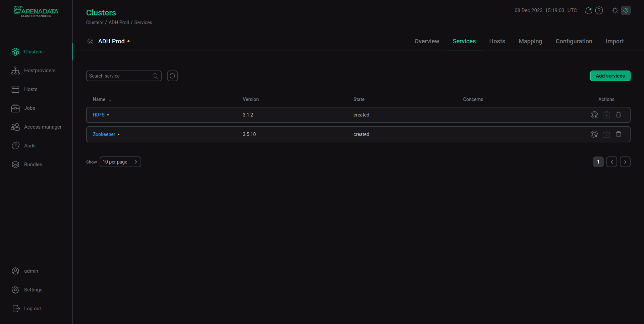
Task: Click the Settings gear icon
Action: 15,290
